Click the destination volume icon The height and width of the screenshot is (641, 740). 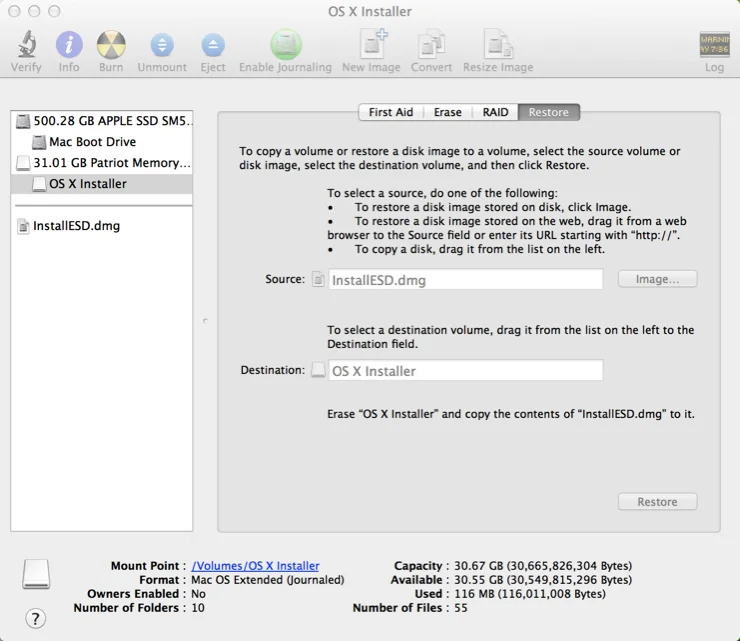(x=318, y=370)
